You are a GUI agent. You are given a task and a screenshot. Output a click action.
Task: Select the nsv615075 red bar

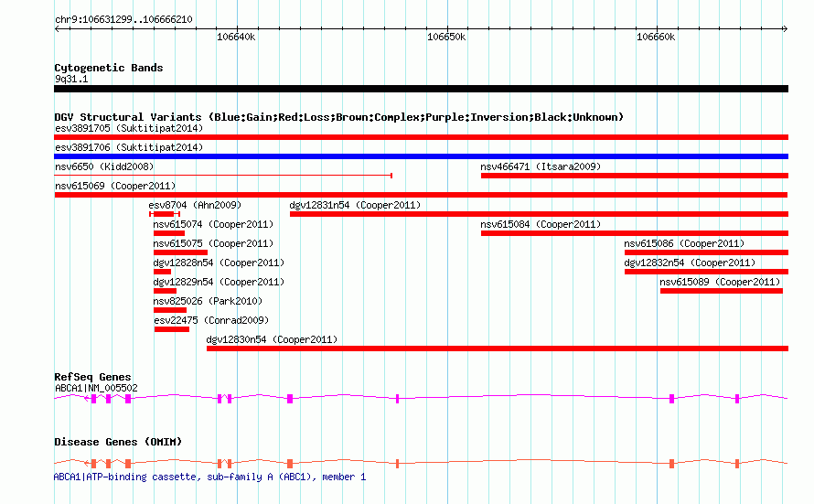pyautogui.click(x=181, y=252)
